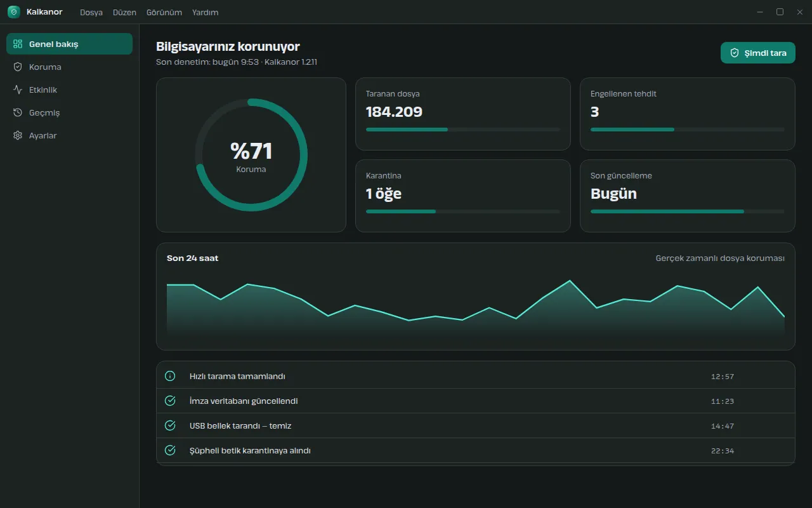The image size is (812, 508).
Task: Click the Geçmiş clock history icon
Action: pos(18,112)
